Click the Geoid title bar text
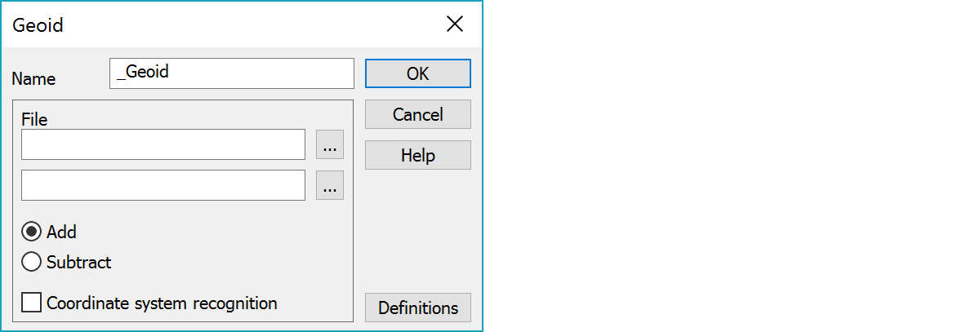980x332 pixels. click(38, 25)
